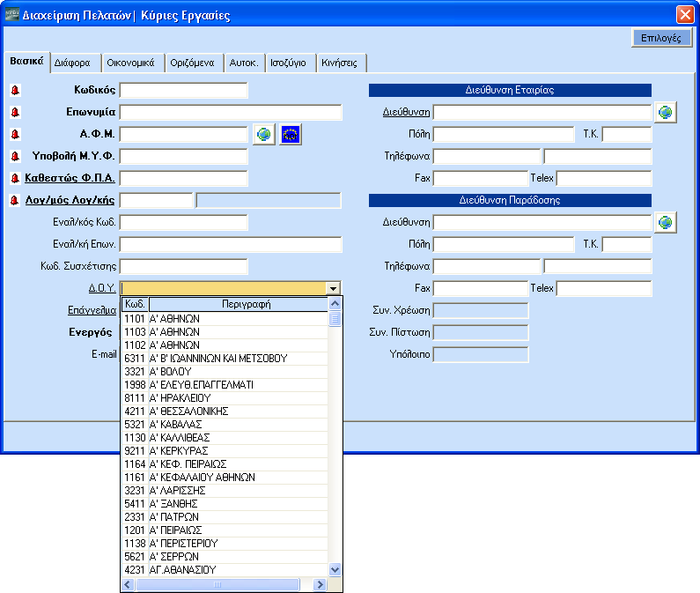700x593 pixels.
Task: Click globe icon for company address Διεύθυνση
Action: [666, 112]
